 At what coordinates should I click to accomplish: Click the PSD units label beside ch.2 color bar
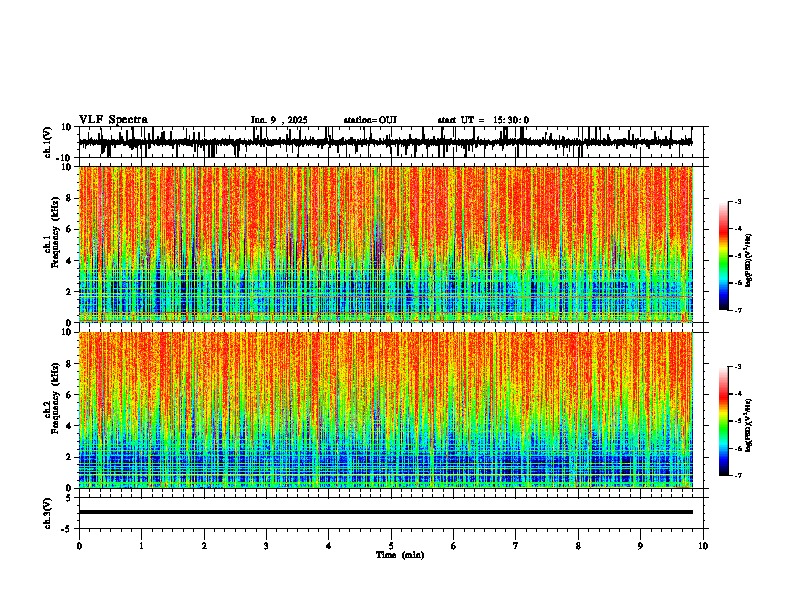tap(749, 425)
